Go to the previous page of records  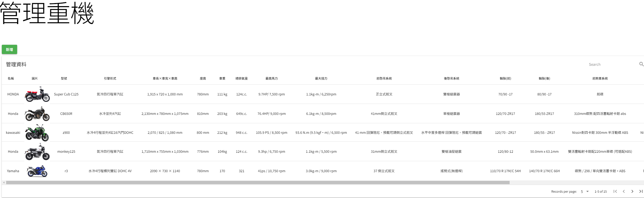coord(624,191)
